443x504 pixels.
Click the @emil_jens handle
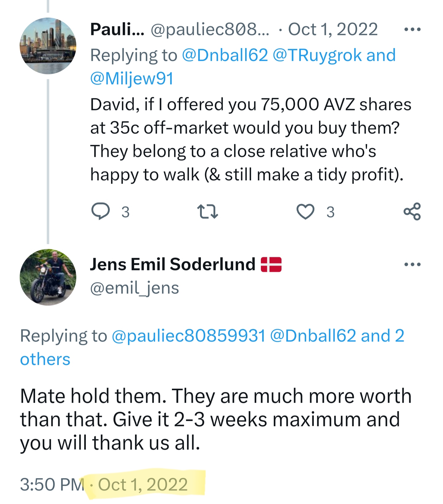point(134,288)
